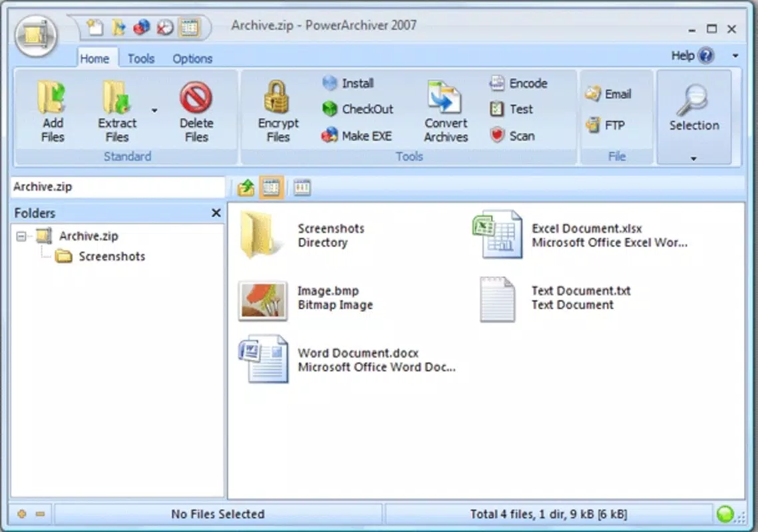Screen dimensions: 758x532
Task: Click the go up one folder icon
Action: coord(246,188)
